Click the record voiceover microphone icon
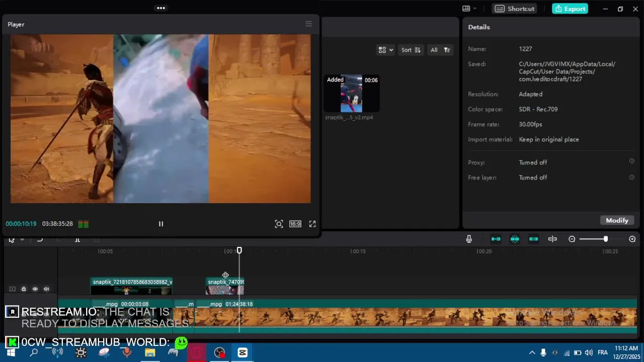 point(469,239)
